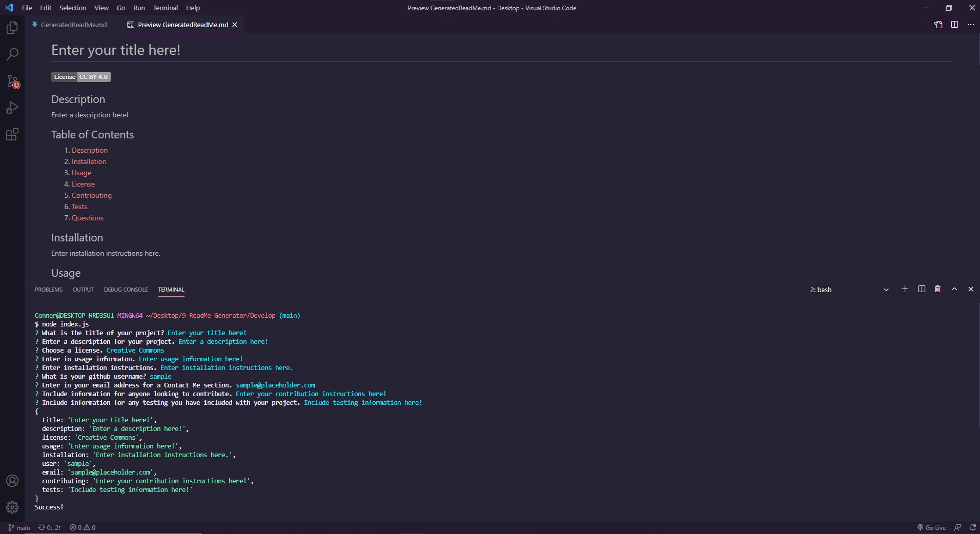
Task: Open the Search view in activity bar
Action: [x=12, y=54]
